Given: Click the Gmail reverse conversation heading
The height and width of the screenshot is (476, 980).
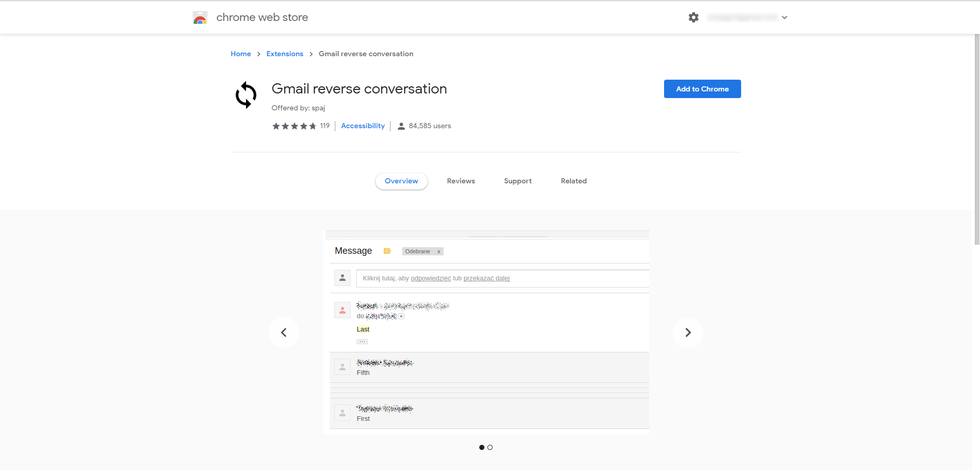Looking at the screenshot, I should [359, 89].
